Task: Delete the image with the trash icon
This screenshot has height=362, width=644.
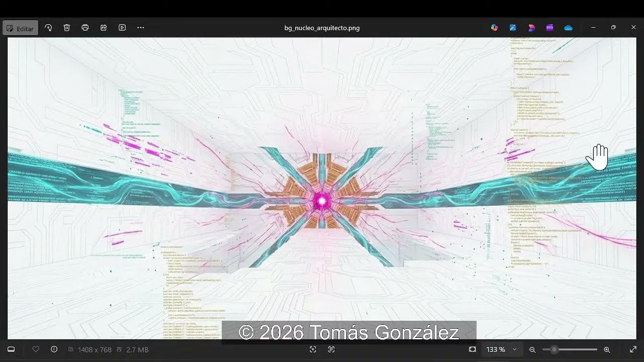Action: tap(67, 28)
